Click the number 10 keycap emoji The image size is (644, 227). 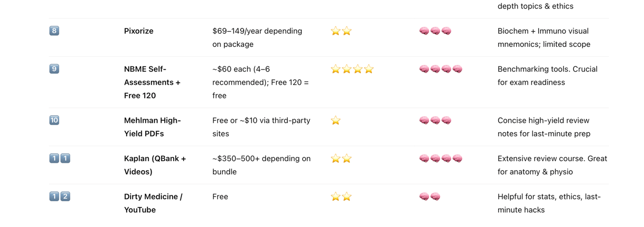pos(54,120)
